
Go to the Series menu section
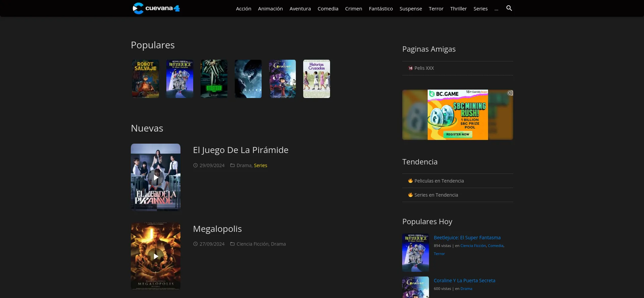[x=480, y=9]
